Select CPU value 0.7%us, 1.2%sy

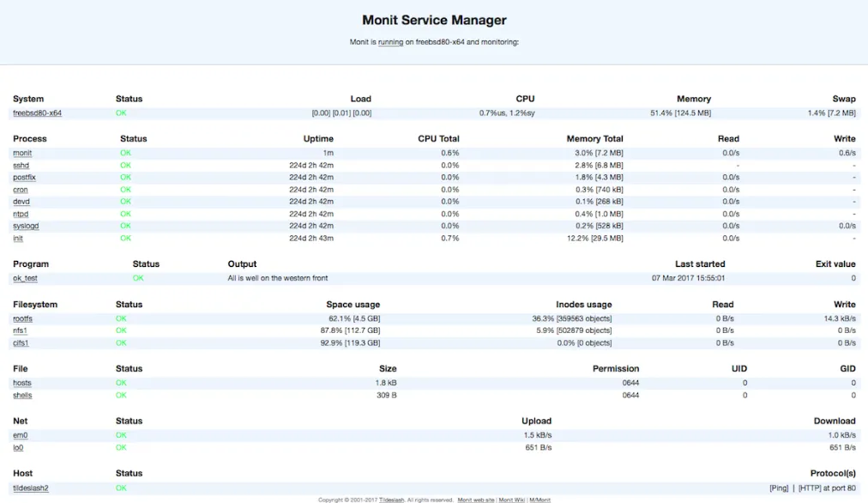tap(507, 113)
